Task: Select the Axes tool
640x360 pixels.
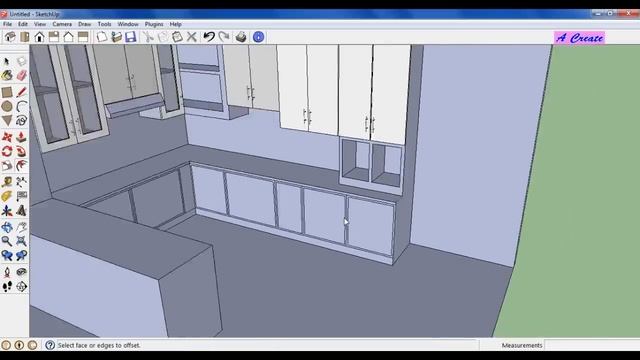Action: (x=7, y=211)
